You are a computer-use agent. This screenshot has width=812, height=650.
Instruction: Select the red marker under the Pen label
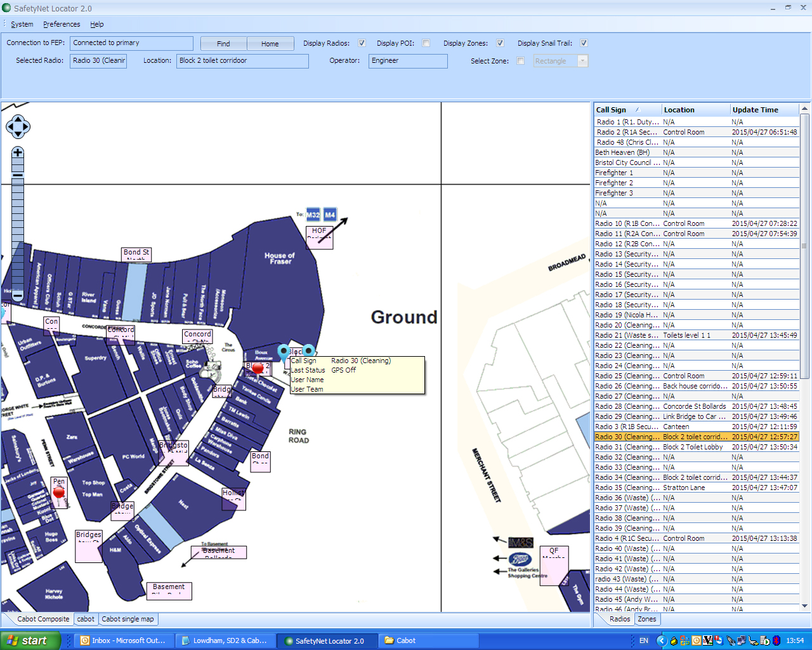click(x=59, y=493)
